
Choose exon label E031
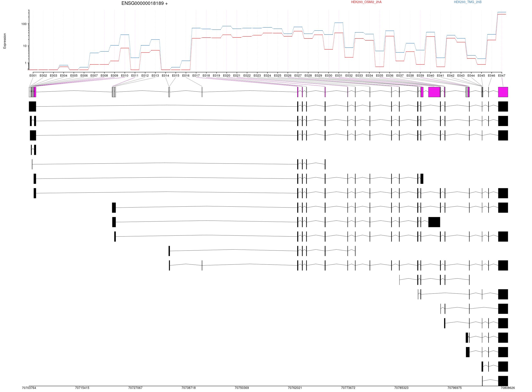coord(339,76)
